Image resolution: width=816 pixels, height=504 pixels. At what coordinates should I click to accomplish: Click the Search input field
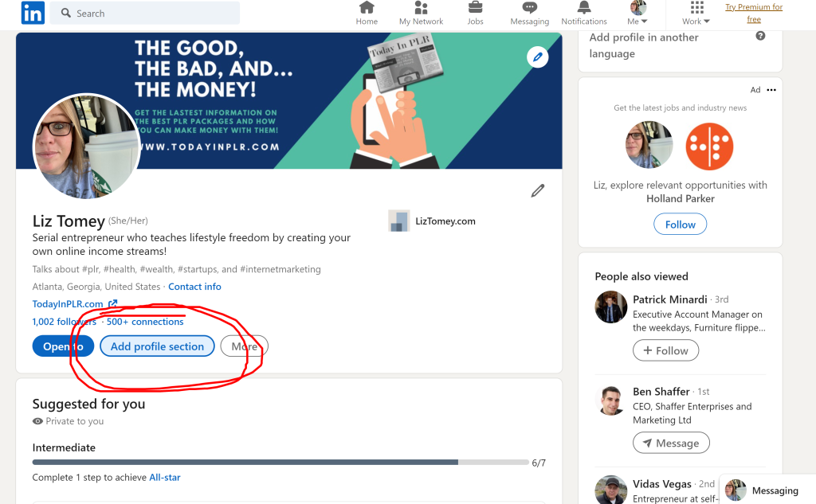click(x=145, y=13)
